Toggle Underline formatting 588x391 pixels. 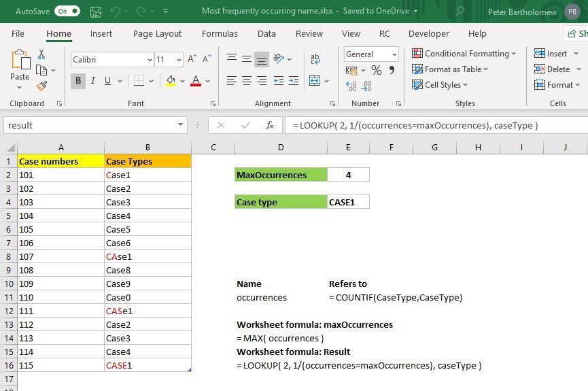click(107, 81)
